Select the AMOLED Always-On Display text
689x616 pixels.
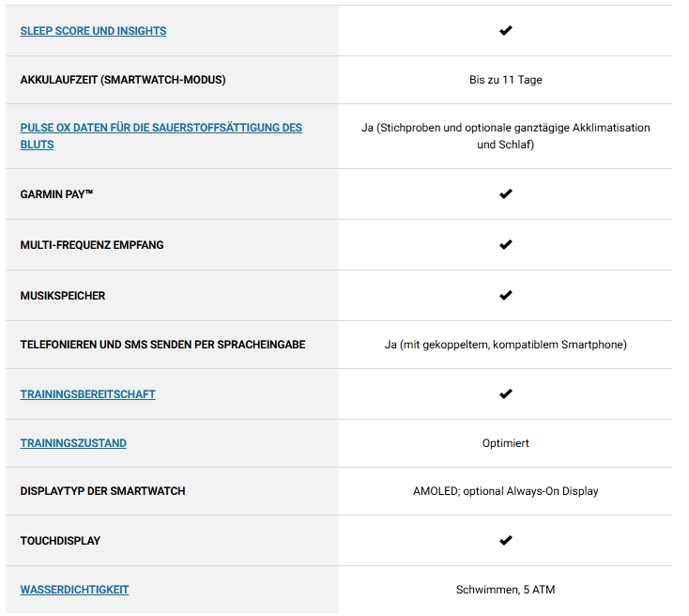point(505,491)
